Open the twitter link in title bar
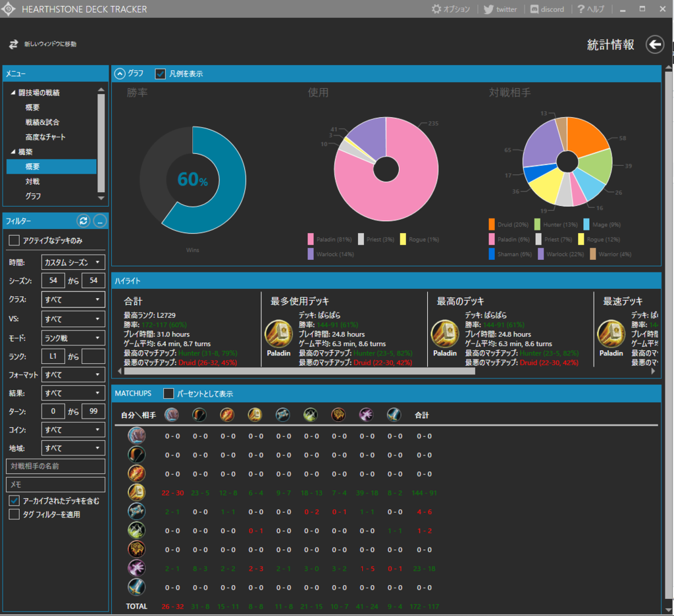Image resolution: width=674 pixels, height=616 pixels. 500,9
